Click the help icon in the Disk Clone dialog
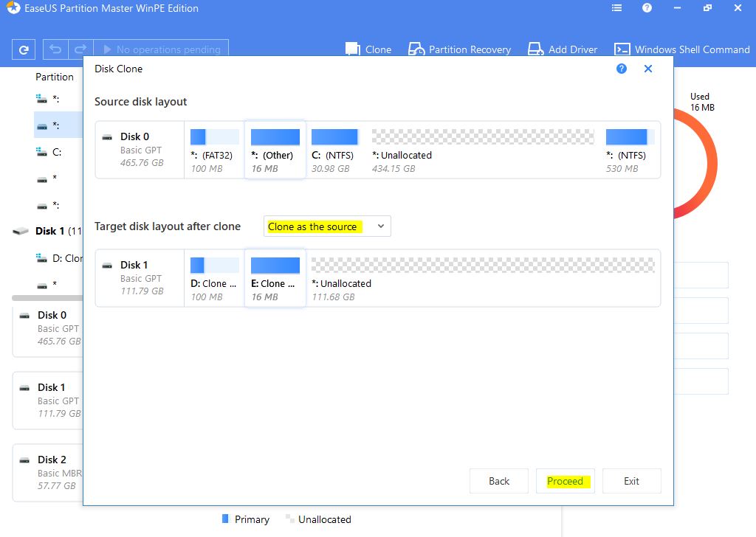 pyautogui.click(x=622, y=69)
